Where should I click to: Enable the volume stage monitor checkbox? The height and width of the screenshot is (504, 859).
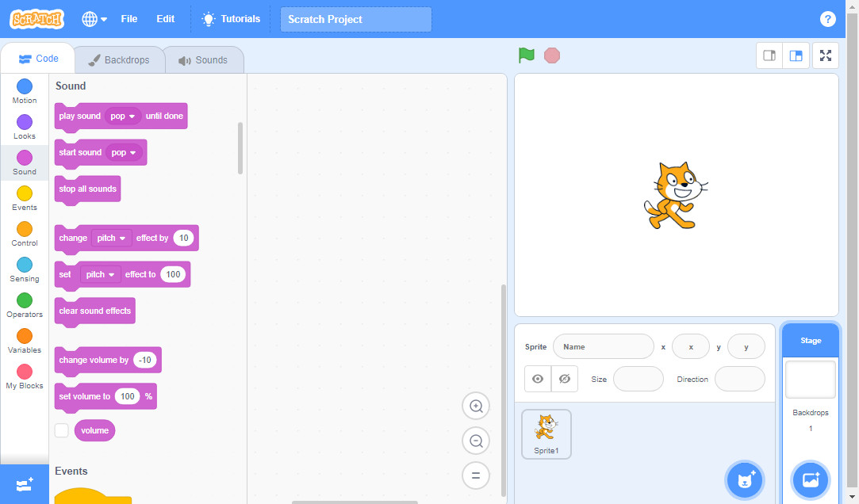click(x=61, y=430)
